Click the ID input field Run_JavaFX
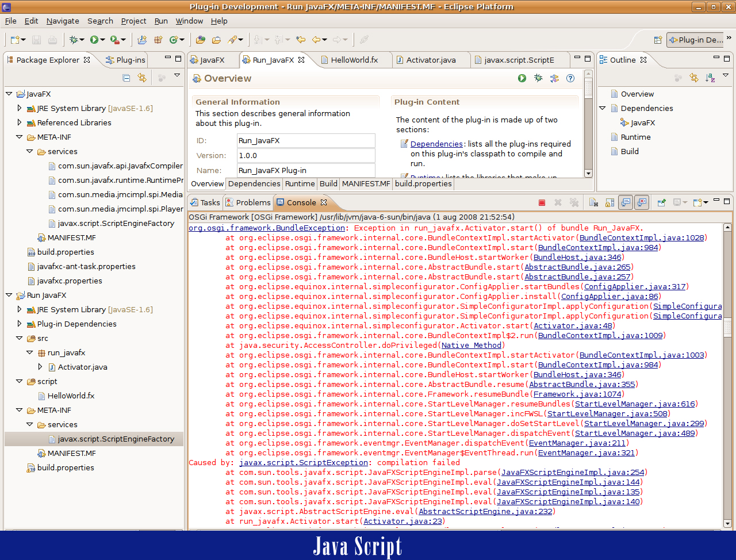Viewport: 736px width, 560px height. point(306,140)
